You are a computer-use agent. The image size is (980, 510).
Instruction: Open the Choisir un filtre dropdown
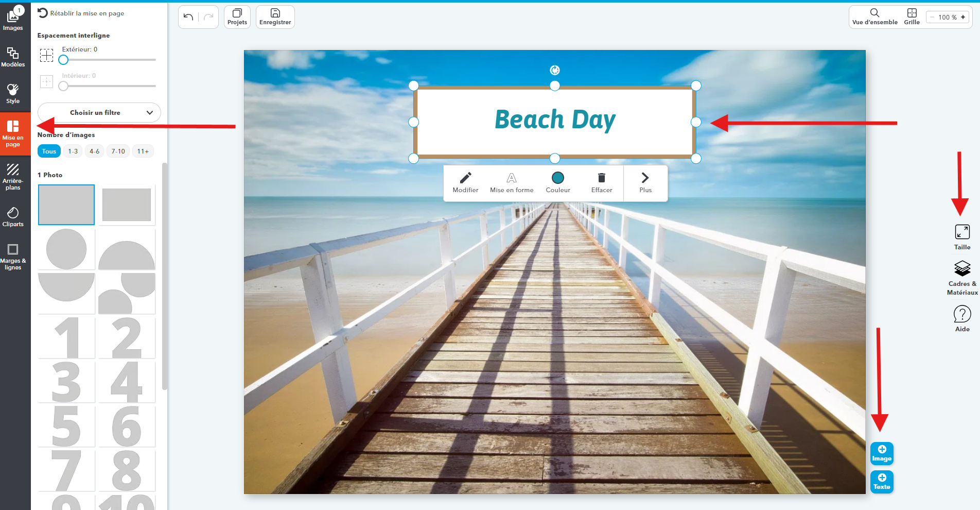click(99, 112)
